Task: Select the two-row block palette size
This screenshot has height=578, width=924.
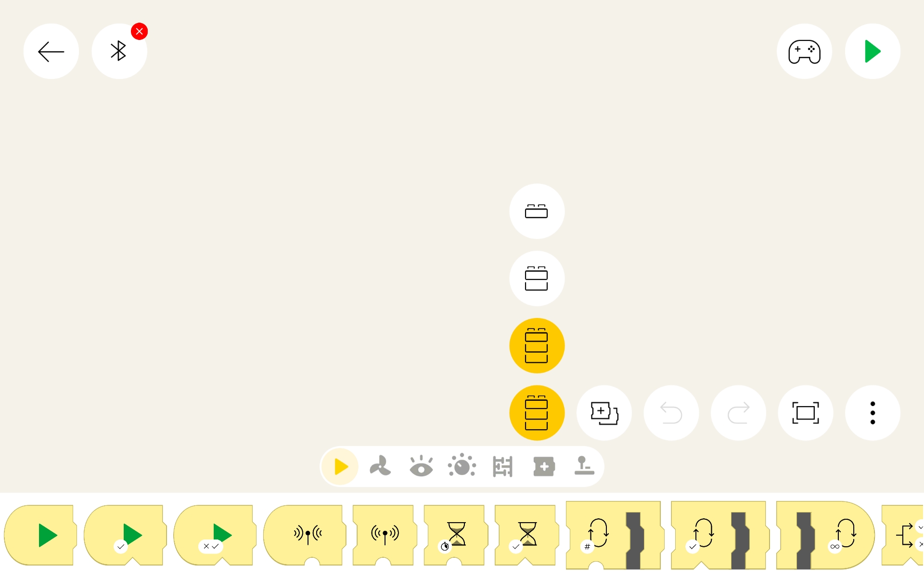Action: (537, 278)
